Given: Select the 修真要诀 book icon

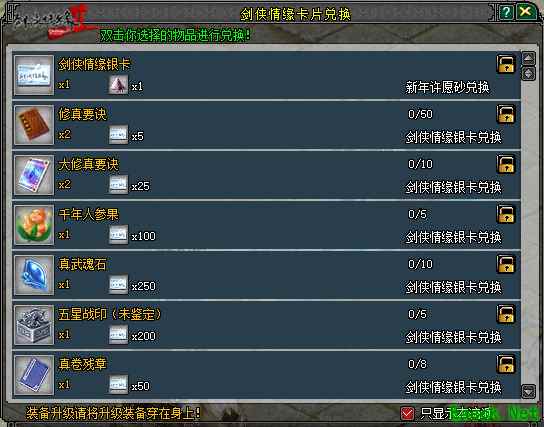Looking at the screenshot, I should [34, 125].
